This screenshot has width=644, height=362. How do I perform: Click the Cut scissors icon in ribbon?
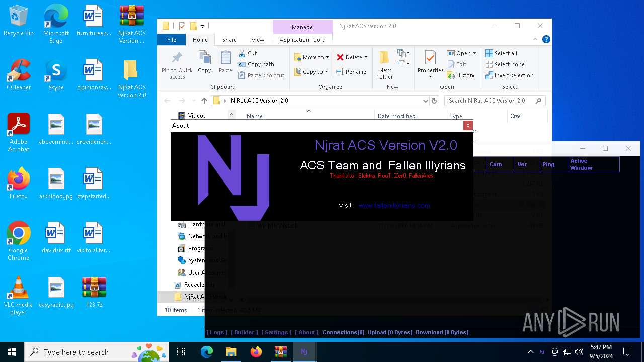click(x=242, y=53)
